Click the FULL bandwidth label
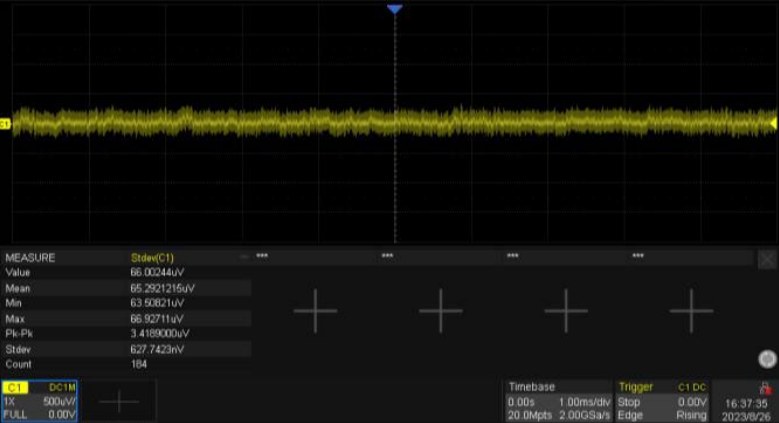The width and height of the screenshot is (779, 423). tap(15, 415)
